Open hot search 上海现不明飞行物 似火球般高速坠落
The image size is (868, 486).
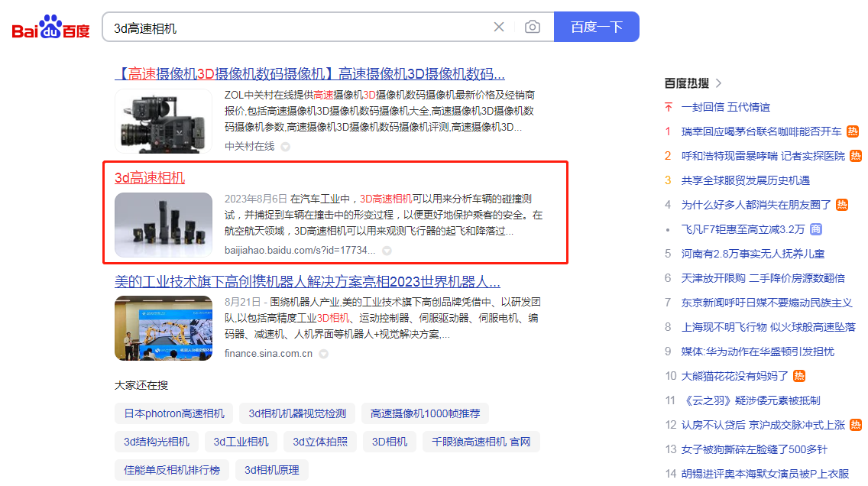769,327
